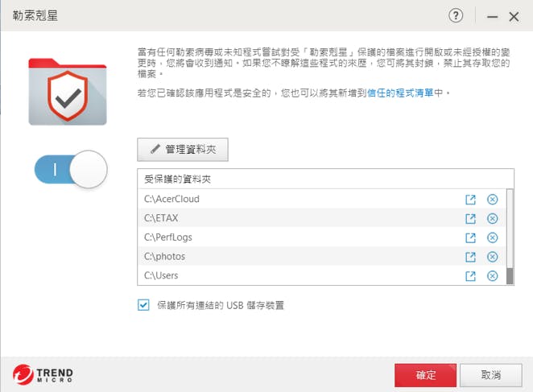Open the C:\PerfLogs folder location icon
The image size is (533, 392).
click(x=471, y=238)
